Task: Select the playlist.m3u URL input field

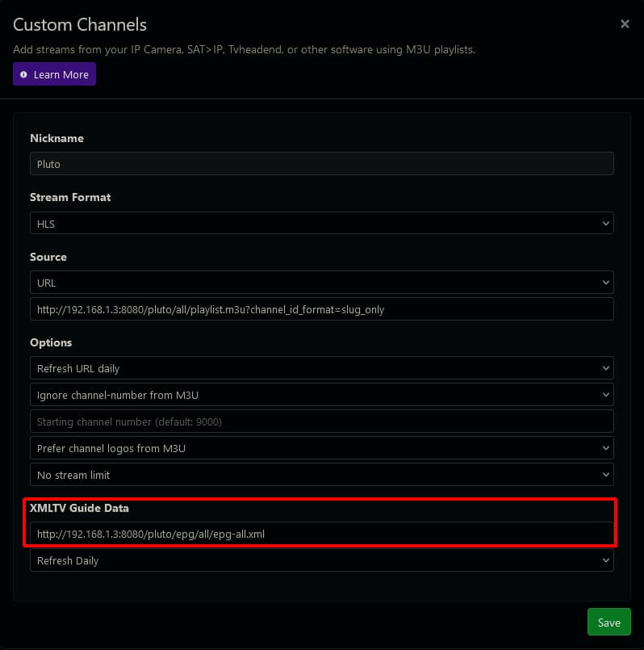Action: (323, 309)
